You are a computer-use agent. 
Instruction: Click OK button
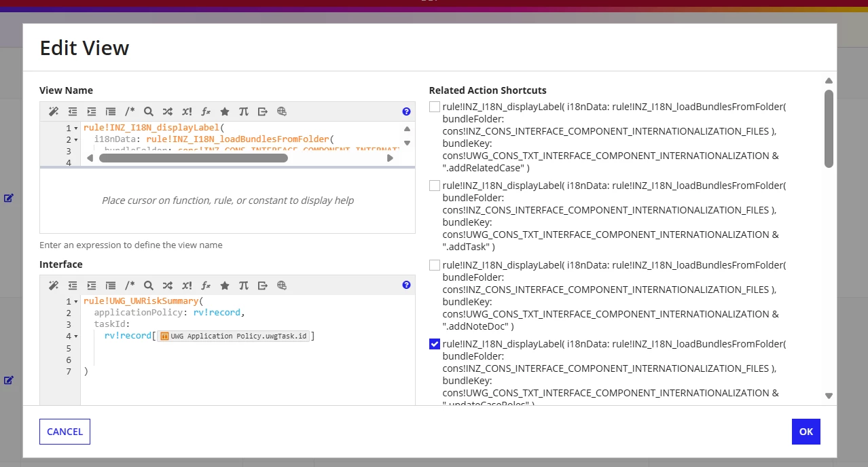(806, 432)
